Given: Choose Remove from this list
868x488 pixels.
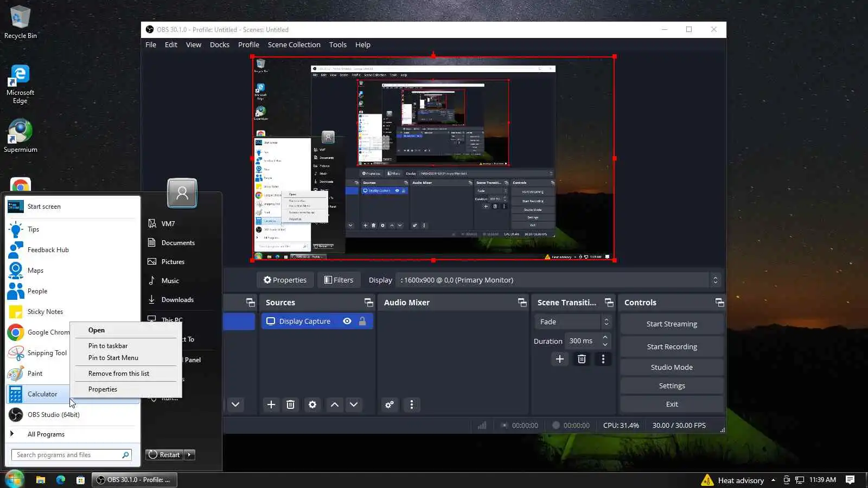Looking at the screenshot, I should 126,374.
